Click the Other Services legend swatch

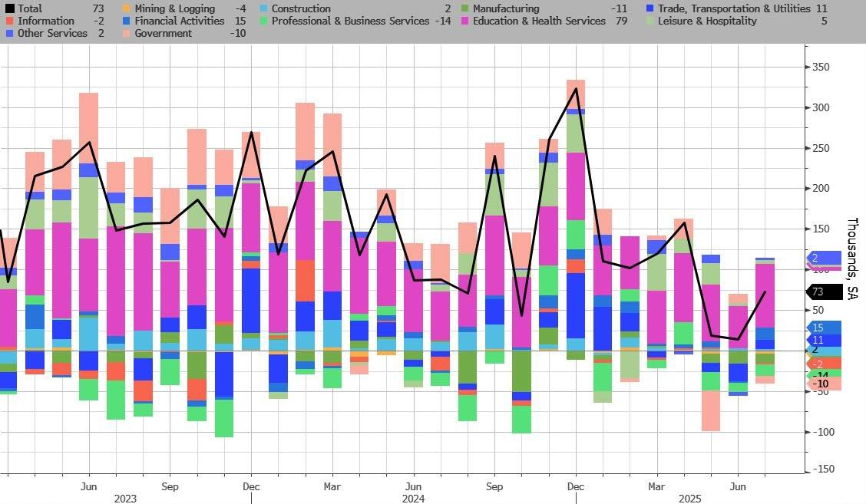(10, 34)
